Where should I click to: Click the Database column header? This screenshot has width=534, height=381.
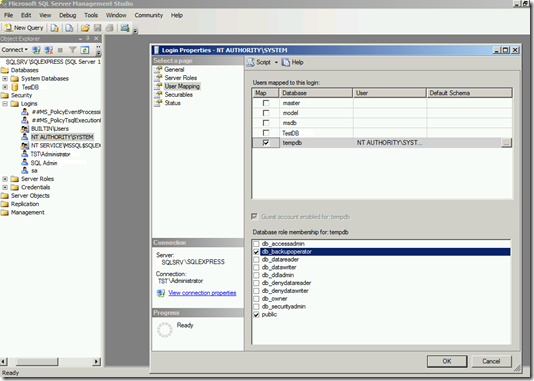tap(316, 93)
